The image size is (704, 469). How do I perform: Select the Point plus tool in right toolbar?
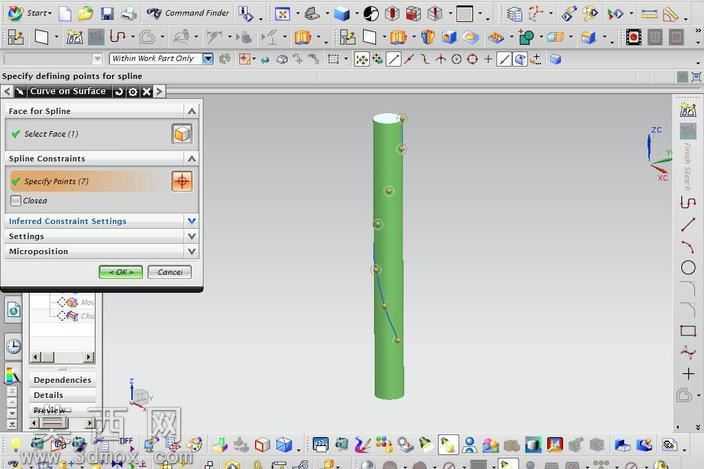click(x=688, y=374)
